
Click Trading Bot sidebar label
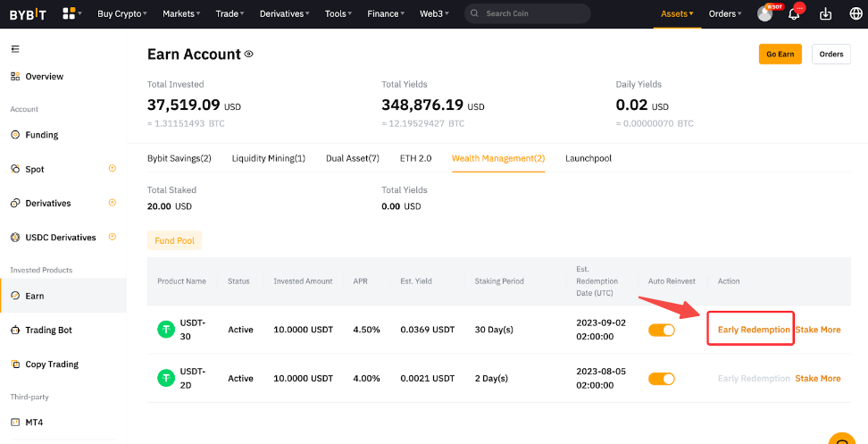(x=49, y=330)
